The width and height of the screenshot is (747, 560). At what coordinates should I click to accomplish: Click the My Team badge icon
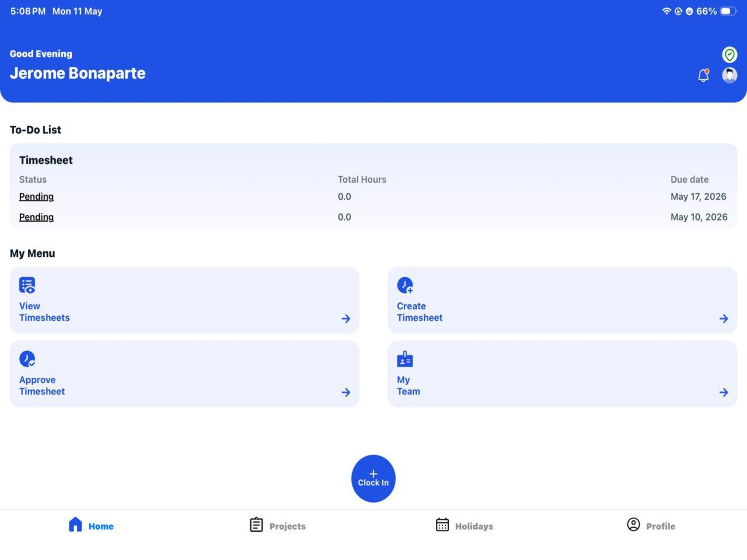405,359
